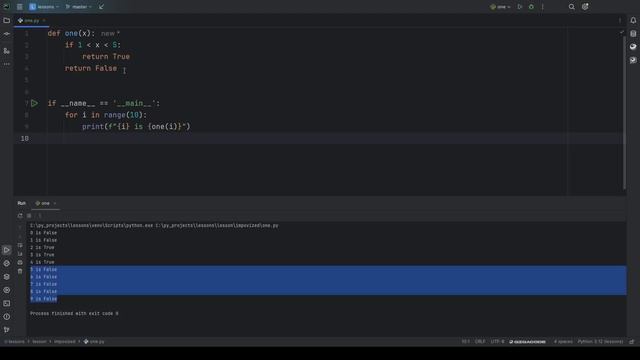Debug the 'one' configuration

coord(531,7)
